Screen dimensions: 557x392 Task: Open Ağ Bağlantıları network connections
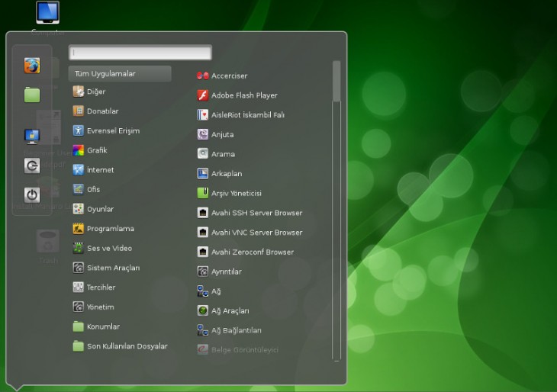click(236, 330)
